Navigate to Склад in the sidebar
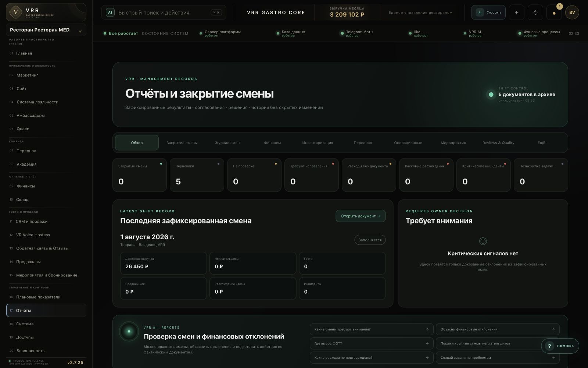This screenshot has width=588, height=368. [x=46, y=199]
